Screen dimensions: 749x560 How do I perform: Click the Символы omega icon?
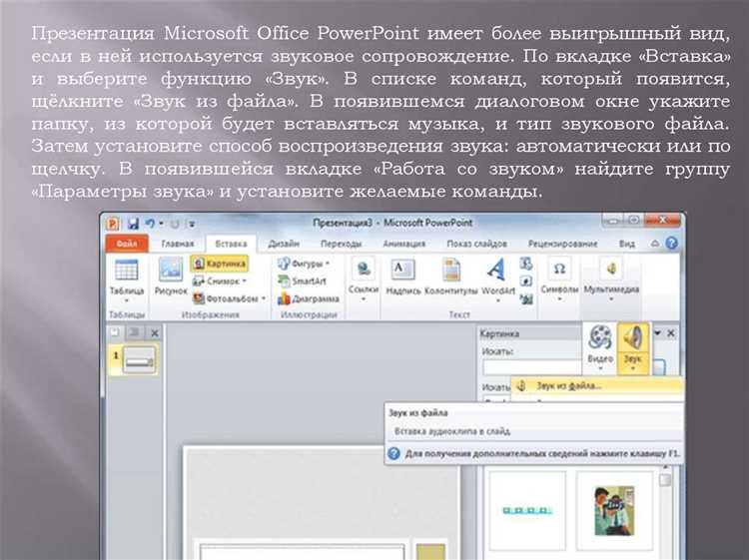tap(559, 269)
